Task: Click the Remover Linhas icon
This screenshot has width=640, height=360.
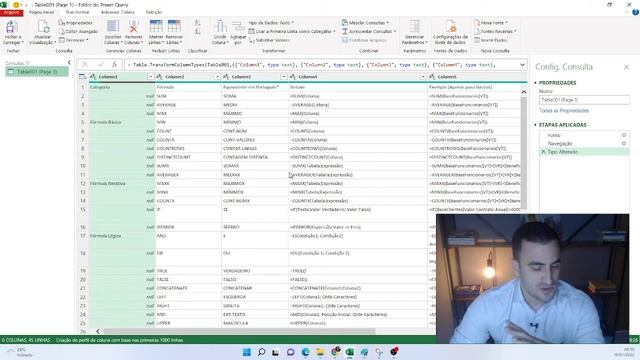Action: (x=174, y=27)
